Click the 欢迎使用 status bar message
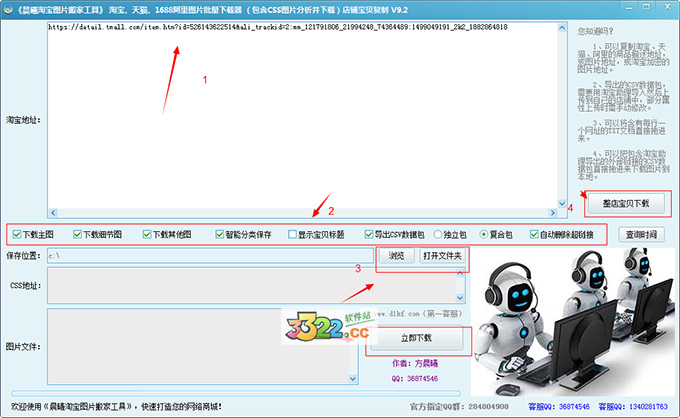The width and height of the screenshot is (680, 418). coord(116,407)
